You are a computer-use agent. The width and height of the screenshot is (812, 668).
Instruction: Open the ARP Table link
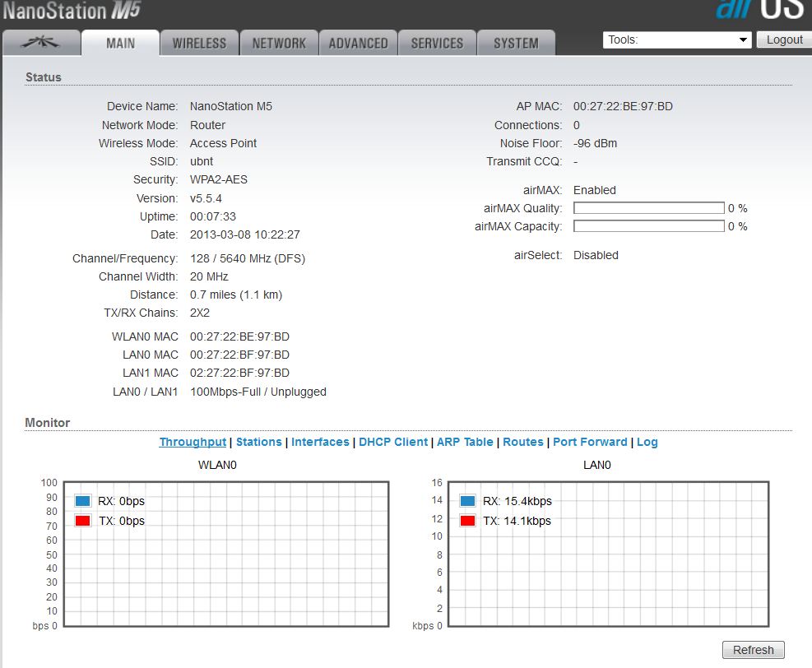point(465,442)
